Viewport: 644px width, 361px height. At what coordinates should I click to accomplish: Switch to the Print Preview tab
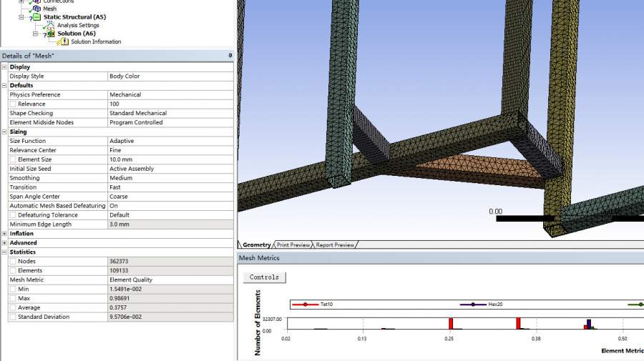pyautogui.click(x=293, y=245)
